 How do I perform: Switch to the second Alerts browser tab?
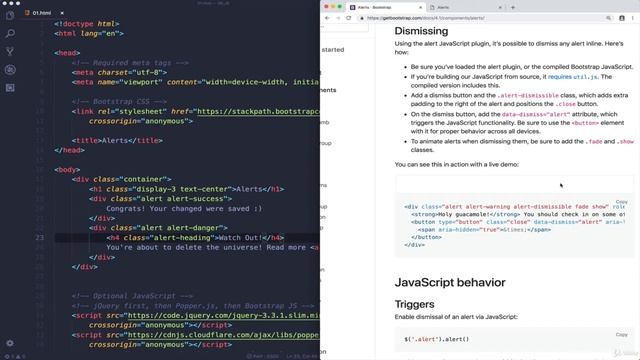pos(465,7)
